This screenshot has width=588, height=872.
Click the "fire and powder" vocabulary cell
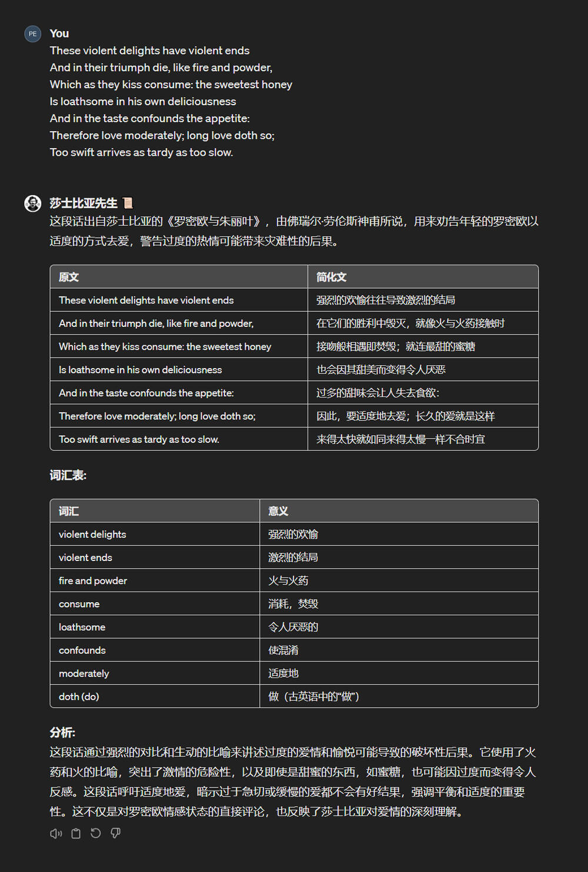(x=93, y=581)
